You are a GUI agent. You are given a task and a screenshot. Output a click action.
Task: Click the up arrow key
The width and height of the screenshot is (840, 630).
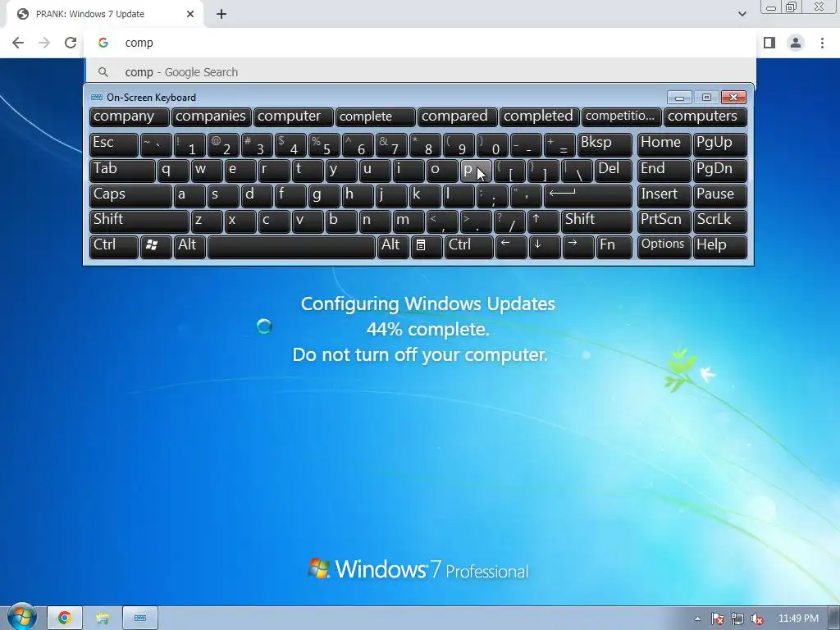543,221
